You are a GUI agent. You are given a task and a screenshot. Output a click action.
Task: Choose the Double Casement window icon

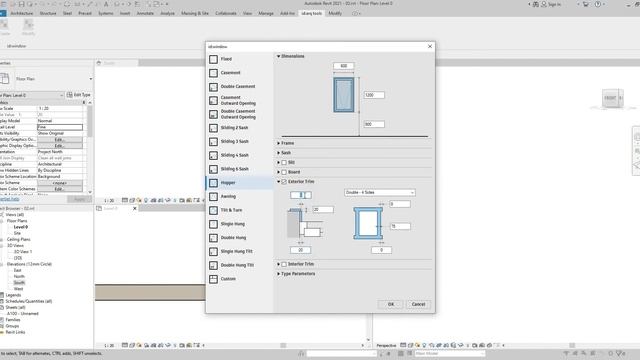coord(213,87)
